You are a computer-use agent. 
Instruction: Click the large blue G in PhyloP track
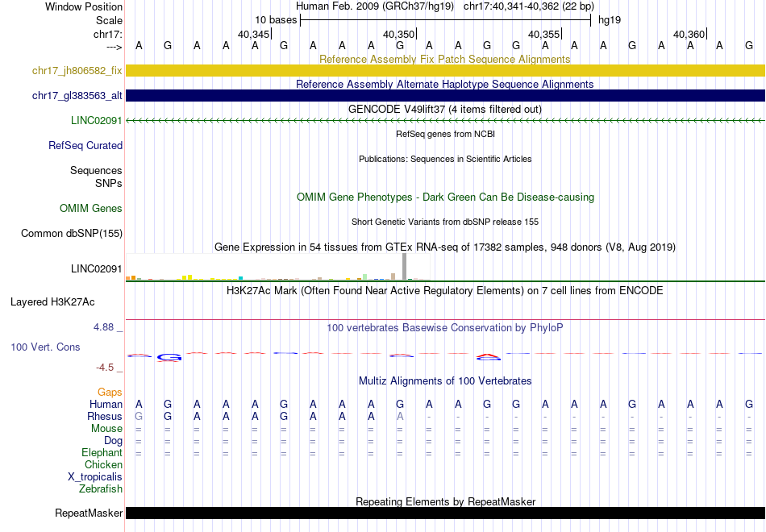pyautogui.click(x=169, y=358)
